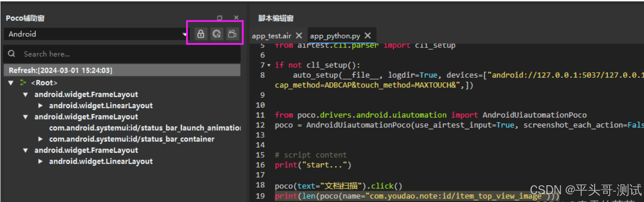Click the auto_setup(__file__ code line
This screenshot has width=644, height=202.
click(468, 75)
